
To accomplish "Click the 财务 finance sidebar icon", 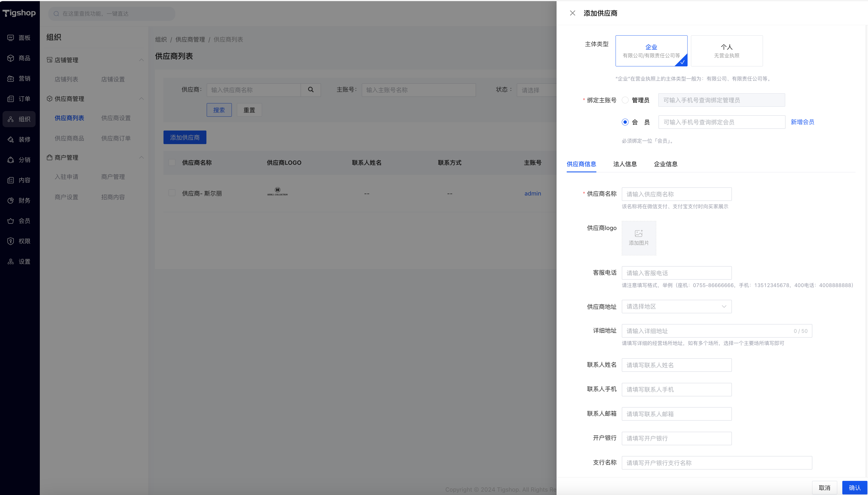I will pos(10,201).
